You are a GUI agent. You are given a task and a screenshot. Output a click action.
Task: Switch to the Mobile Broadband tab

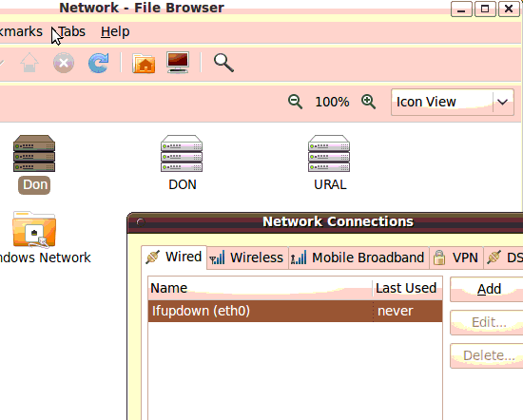point(358,258)
